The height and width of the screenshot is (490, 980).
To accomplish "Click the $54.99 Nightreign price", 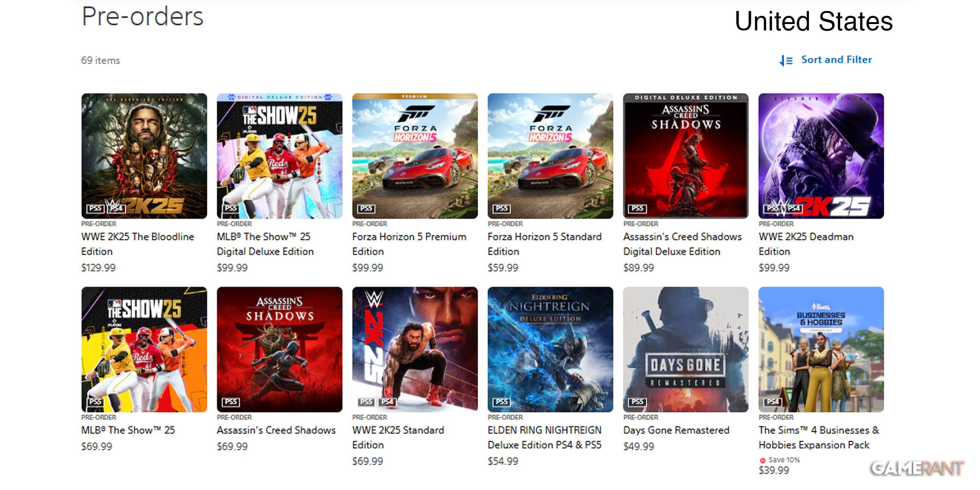I will click(x=503, y=461).
